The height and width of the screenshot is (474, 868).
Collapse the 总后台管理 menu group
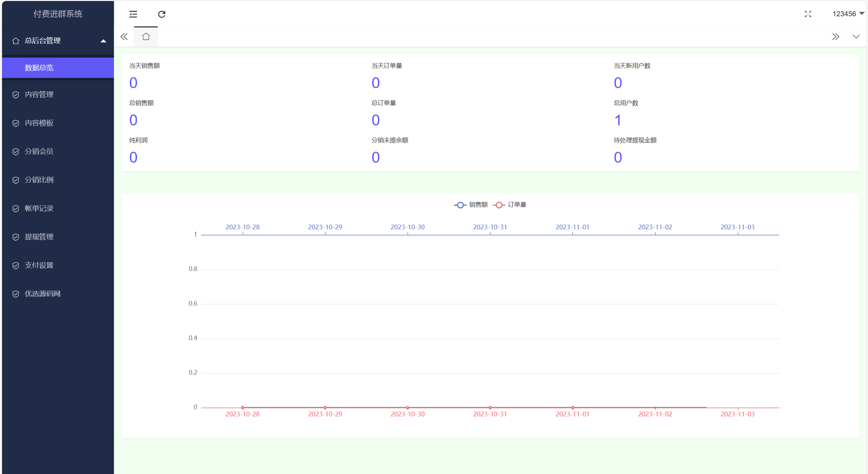click(58, 41)
